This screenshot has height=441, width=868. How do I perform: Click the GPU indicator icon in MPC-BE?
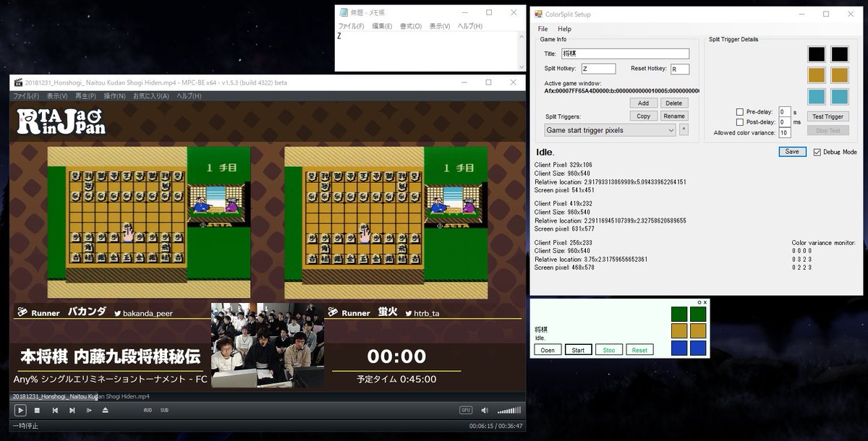click(466, 411)
